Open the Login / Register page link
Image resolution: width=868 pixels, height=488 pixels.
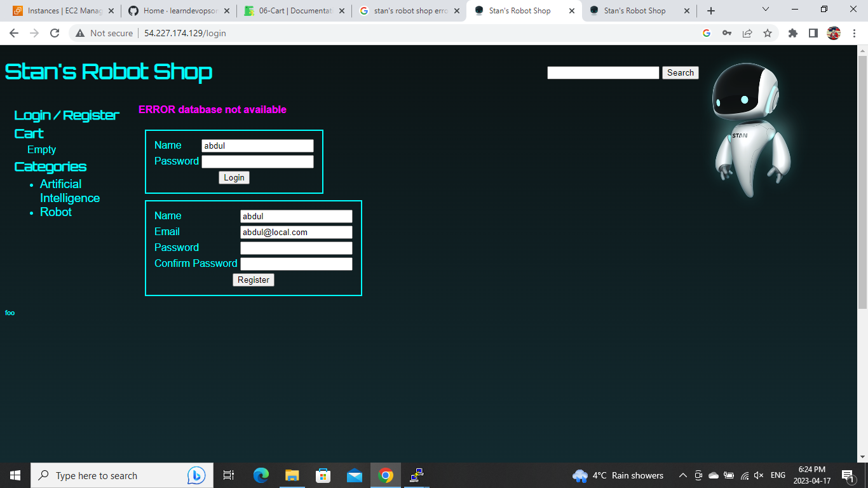[66, 115]
